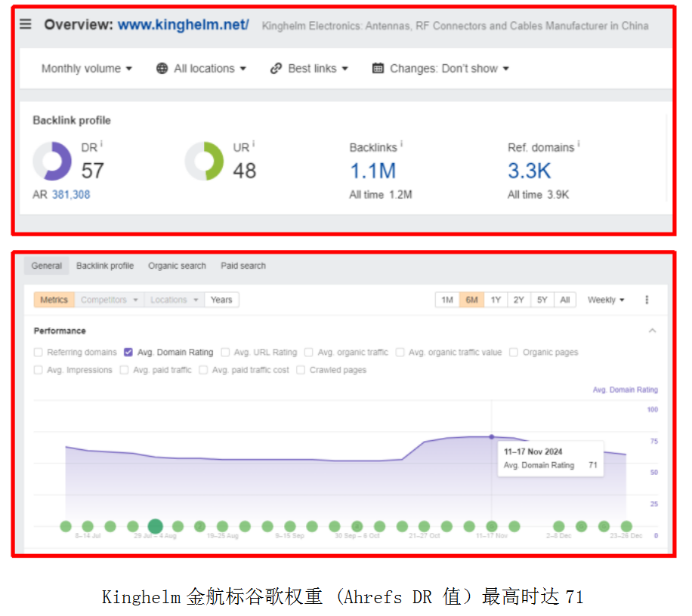The image size is (692, 616).
Task: Switch to the Organic search tab
Action: coord(177,266)
